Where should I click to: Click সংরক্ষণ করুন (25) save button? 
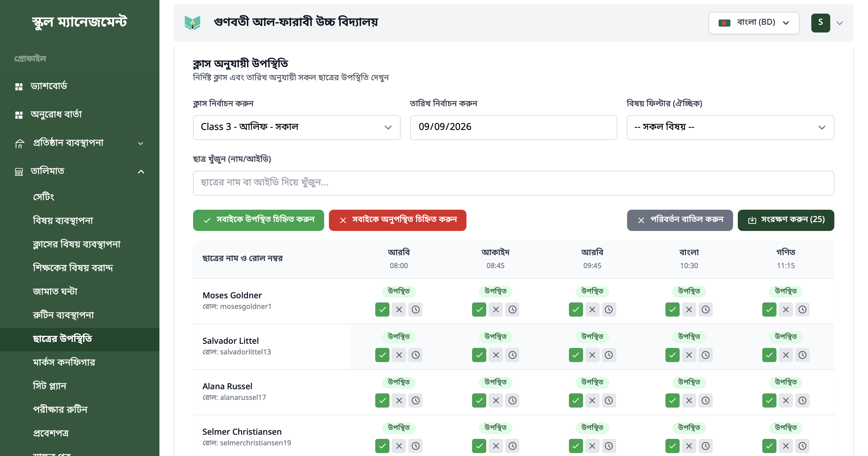pos(786,220)
